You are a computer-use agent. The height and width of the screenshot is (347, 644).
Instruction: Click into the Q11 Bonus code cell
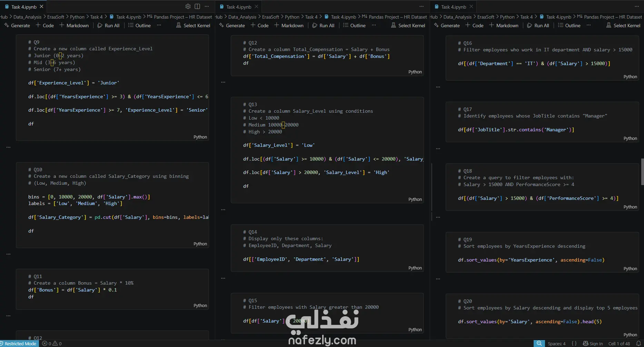pos(112,289)
